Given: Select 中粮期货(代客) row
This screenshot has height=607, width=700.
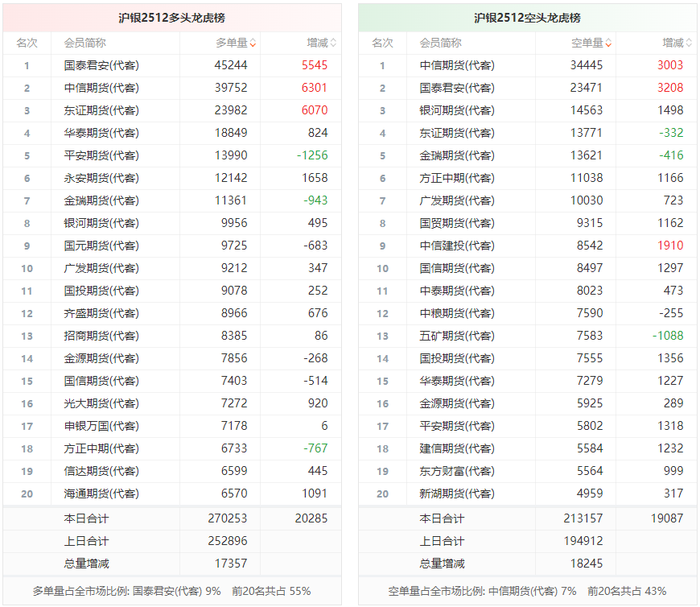Looking at the screenshot, I should coord(528,313).
